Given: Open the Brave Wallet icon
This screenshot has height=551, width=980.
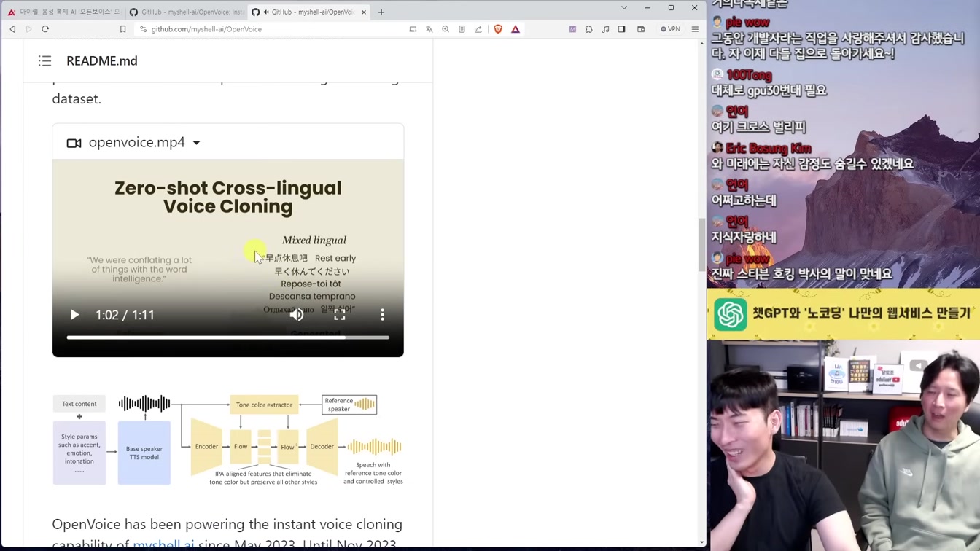Looking at the screenshot, I should 641,29.
